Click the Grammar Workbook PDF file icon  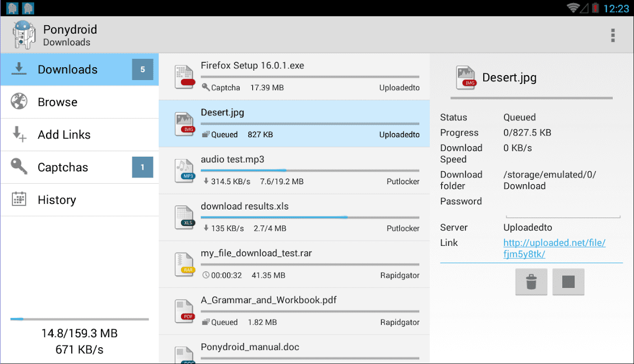point(184,311)
